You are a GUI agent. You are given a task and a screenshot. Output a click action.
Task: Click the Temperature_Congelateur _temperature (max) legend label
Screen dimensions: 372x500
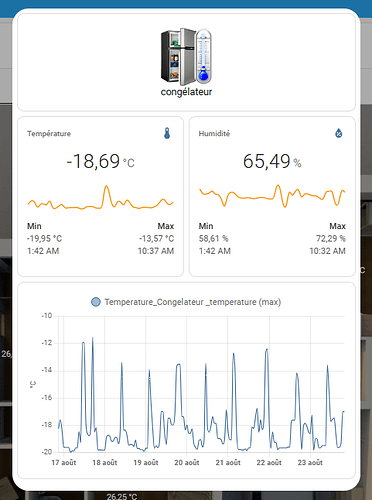193,302
